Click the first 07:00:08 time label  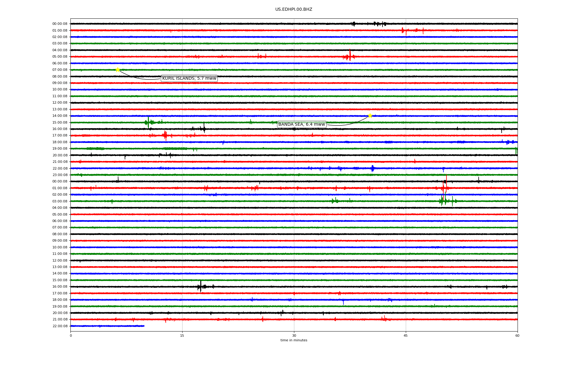click(60, 70)
